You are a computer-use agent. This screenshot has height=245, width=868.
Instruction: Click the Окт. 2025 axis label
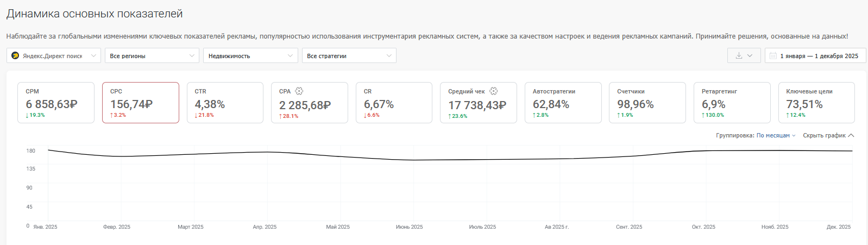703,227
